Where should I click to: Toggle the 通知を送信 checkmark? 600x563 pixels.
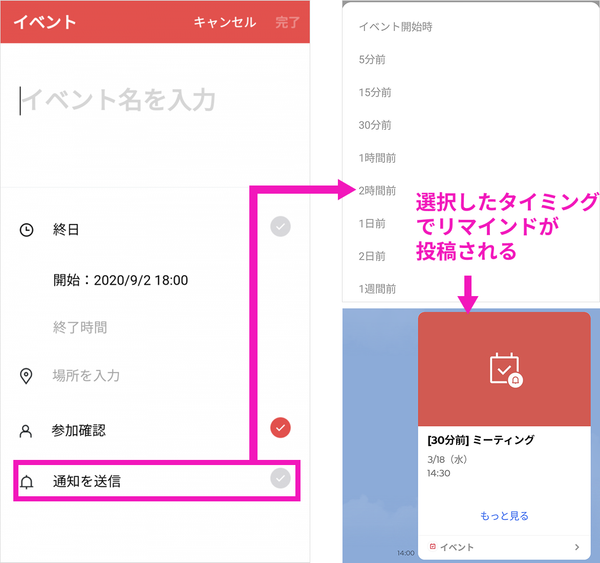(280, 478)
